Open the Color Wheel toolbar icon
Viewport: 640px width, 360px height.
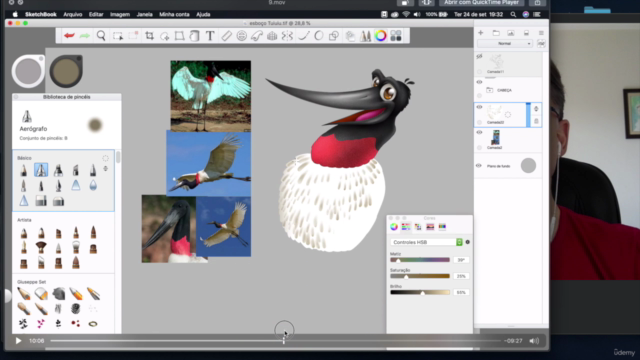tap(380, 36)
